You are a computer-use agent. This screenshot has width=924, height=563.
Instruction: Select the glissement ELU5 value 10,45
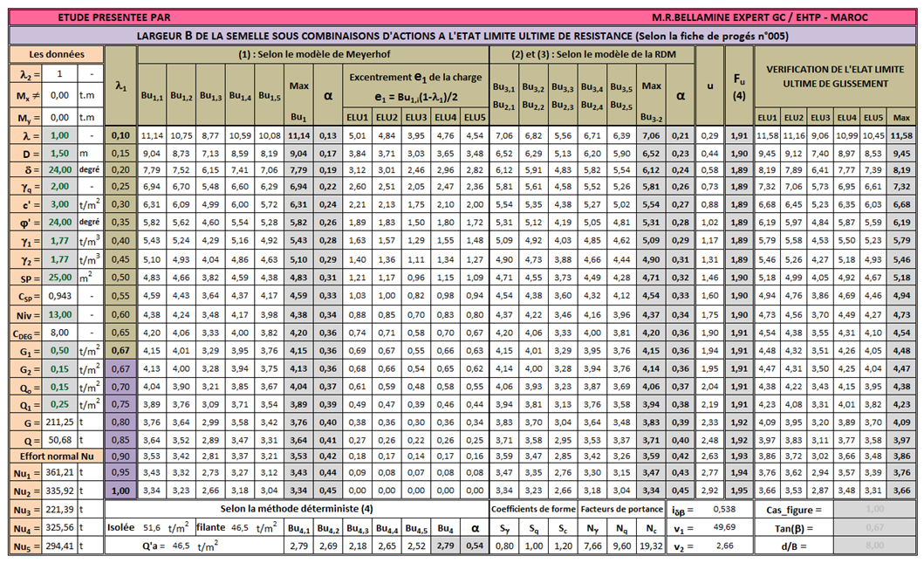coord(873,135)
